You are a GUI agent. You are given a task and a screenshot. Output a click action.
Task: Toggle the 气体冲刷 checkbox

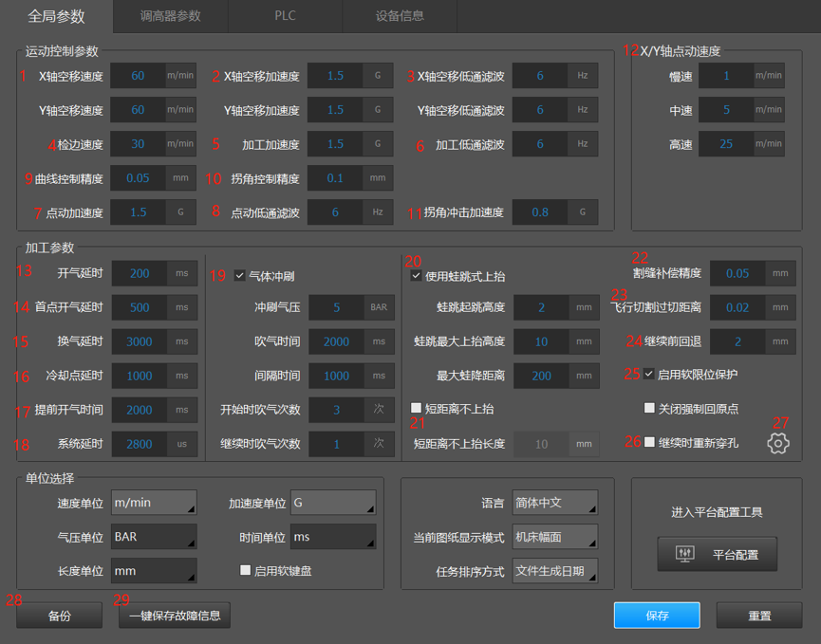click(x=239, y=276)
